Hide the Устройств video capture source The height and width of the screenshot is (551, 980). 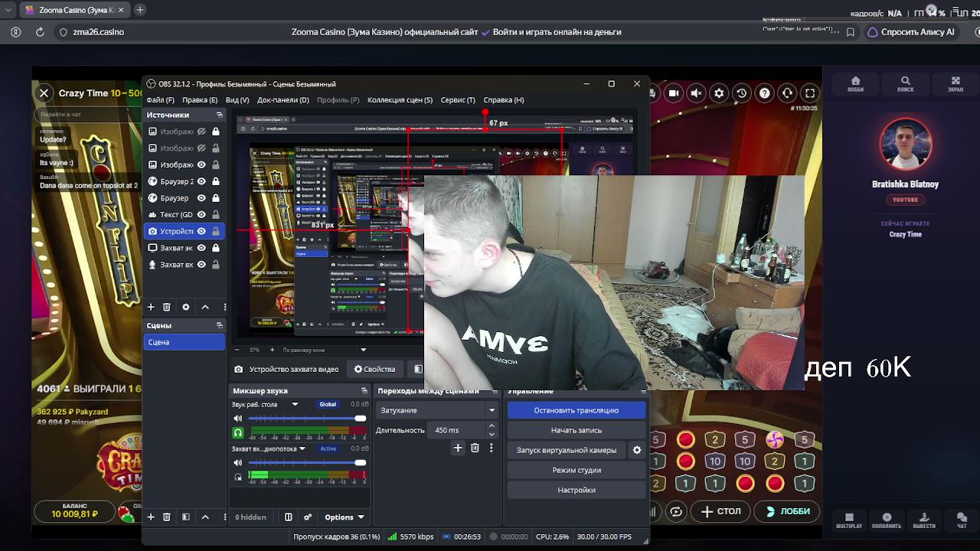point(201,231)
